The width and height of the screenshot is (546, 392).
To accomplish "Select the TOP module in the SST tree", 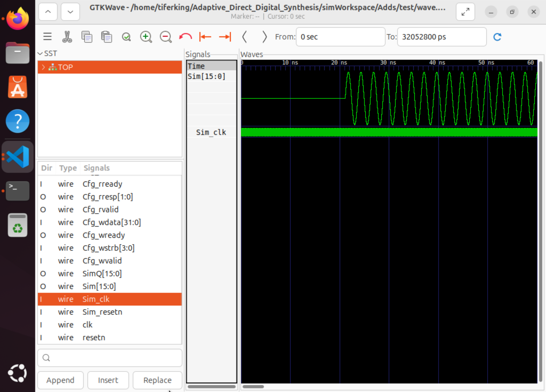I will (110, 67).
